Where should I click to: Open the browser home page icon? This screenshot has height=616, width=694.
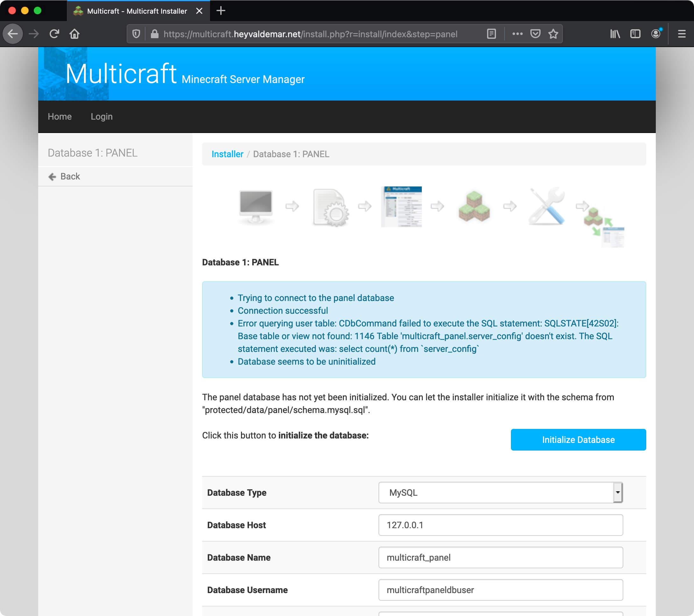click(75, 34)
